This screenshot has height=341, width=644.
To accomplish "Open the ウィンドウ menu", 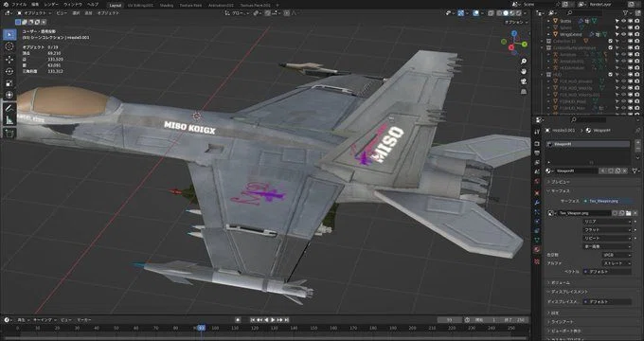I will (73, 5).
